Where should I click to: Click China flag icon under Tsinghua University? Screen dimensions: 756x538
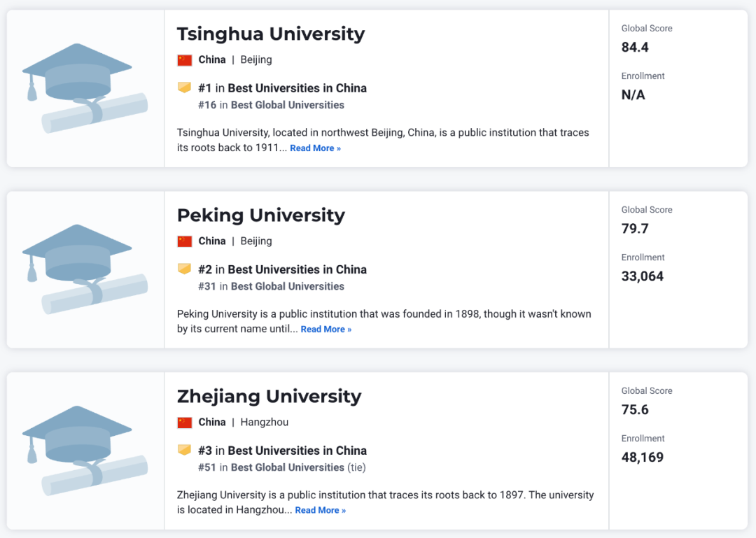tap(185, 59)
